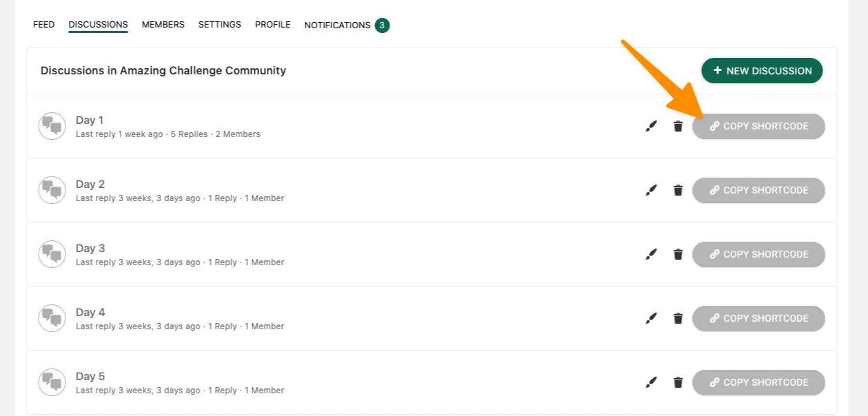Viewport: 868px width, 416px height.
Task: Delete the Day 4 discussion via its trash icon
Action: (x=678, y=318)
